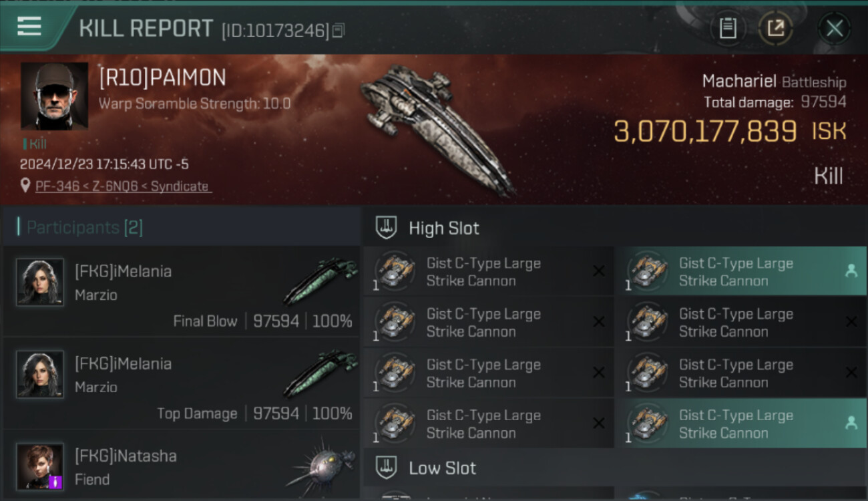Click the Machariel ship image
Viewport: 868px width, 501px height.
click(437, 127)
